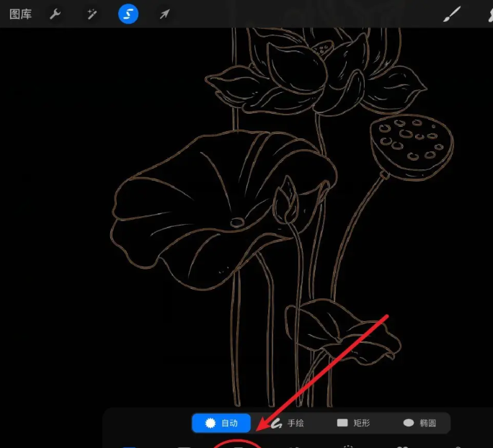Choose 手绘 freehand selection mode
This screenshot has height=448, width=493.
pyautogui.click(x=287, y=423)
